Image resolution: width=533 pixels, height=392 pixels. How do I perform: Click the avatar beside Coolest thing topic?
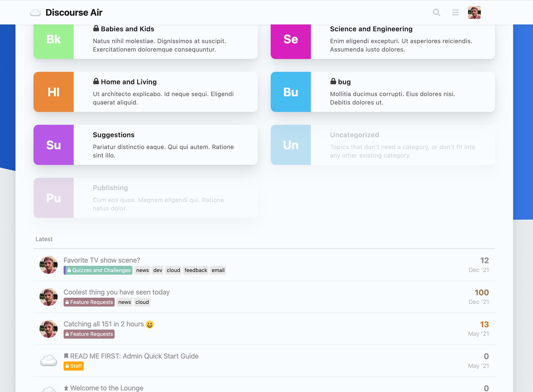coord(49,297)
